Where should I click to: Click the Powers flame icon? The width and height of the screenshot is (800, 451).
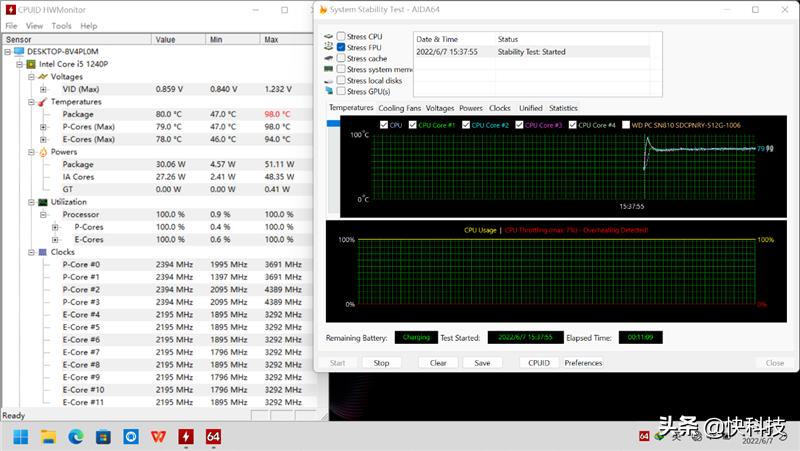pos(43,152)
